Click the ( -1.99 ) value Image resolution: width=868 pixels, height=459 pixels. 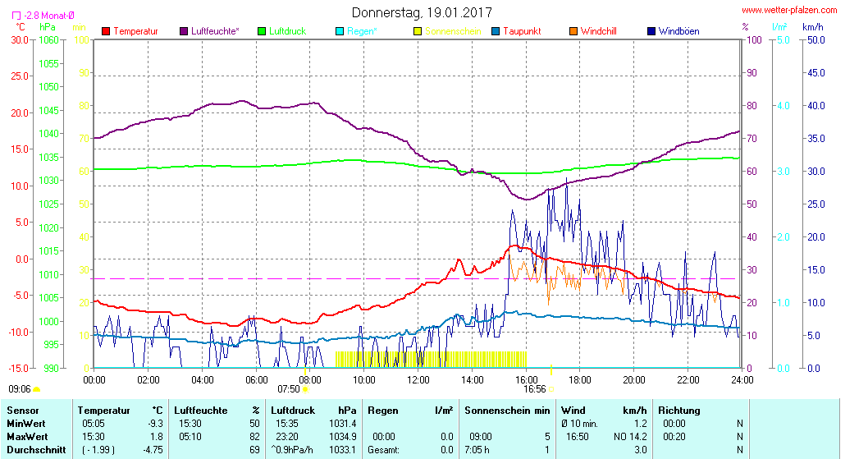click(98, 450)
